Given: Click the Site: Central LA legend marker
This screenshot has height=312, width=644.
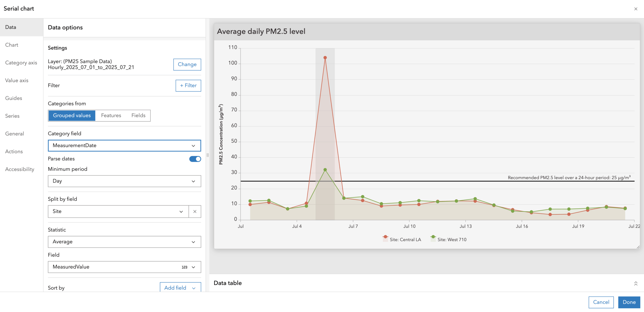Looking at the screenshot, I should tap(385, 237).
